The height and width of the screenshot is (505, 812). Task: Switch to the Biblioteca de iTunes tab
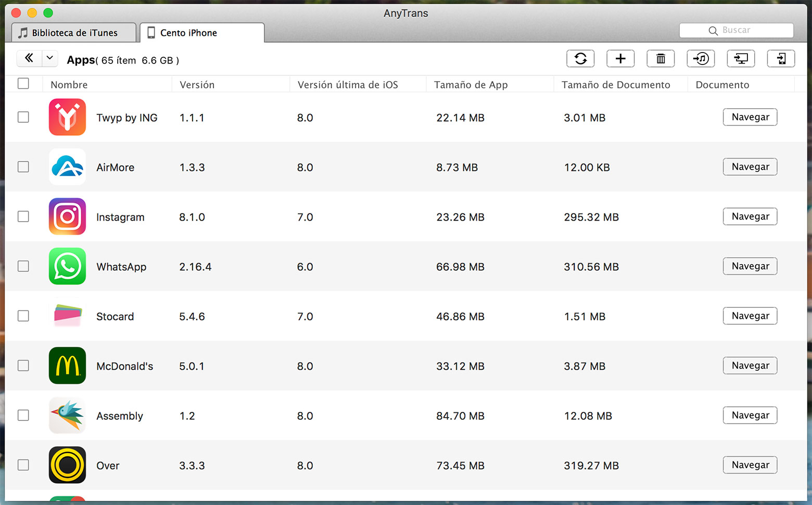[x=74, y=33]
